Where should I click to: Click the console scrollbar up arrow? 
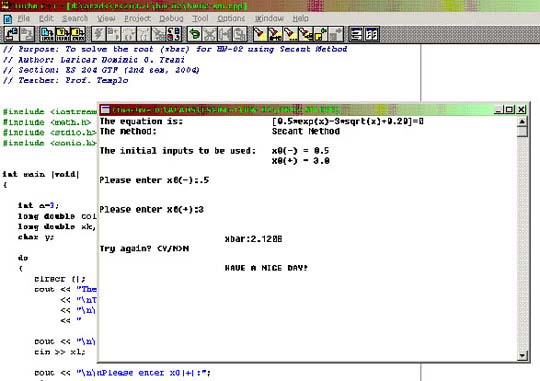522,122
